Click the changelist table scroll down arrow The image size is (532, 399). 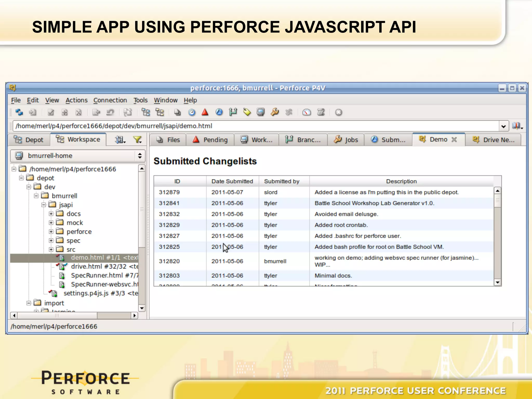497,282
